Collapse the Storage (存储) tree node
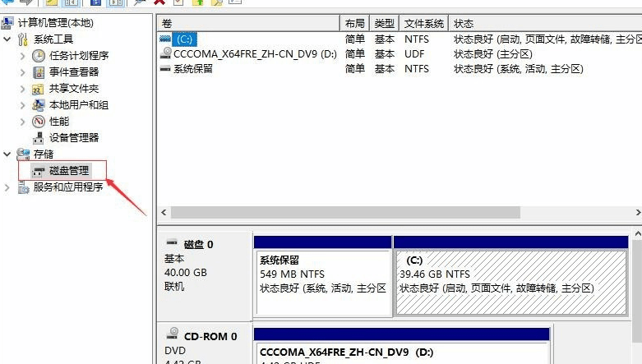Screen dimensions: 642x364 pos(7,154)
